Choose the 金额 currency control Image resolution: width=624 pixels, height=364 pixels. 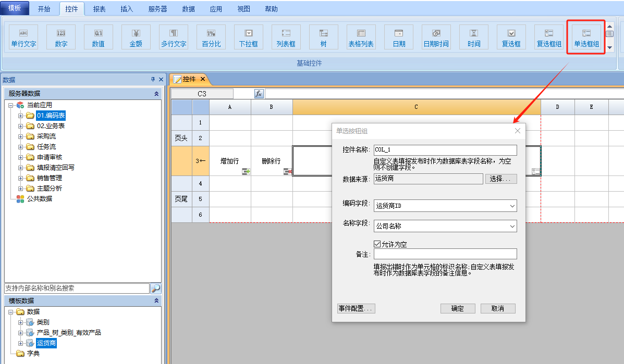tap(136, 37)
